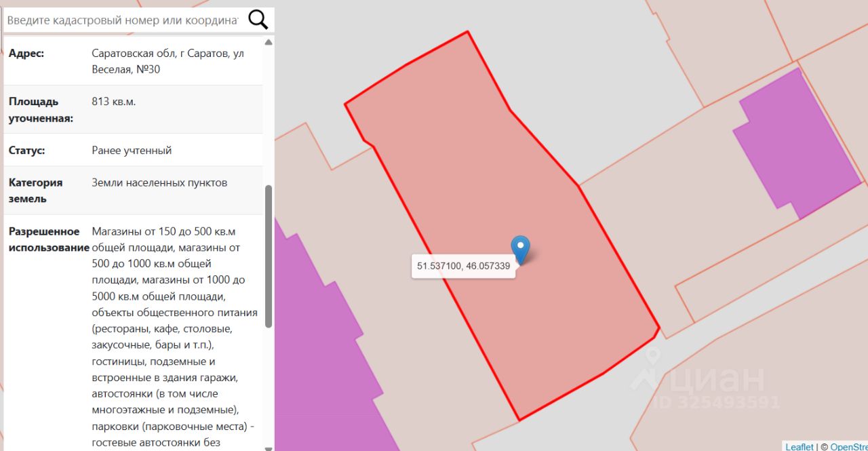The width and height of the screenshot is (868, 451).
Task: Click the coordinates tooltip 51.537100, 46.057339
Action: click(x=463, y=266)
